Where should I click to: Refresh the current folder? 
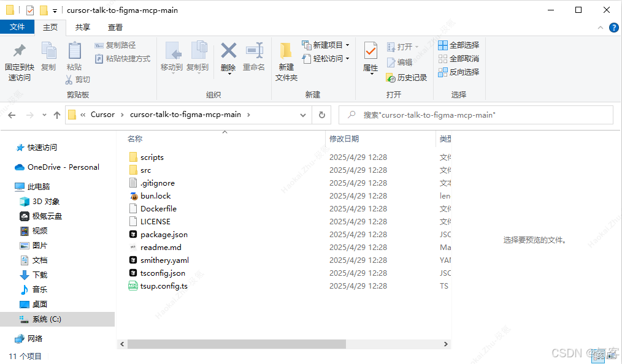click(x=322, y=115)
